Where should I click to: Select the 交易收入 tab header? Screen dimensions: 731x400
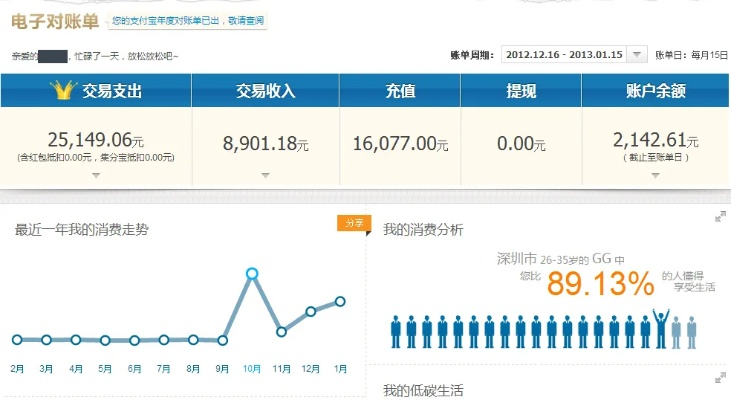[265, 92]
